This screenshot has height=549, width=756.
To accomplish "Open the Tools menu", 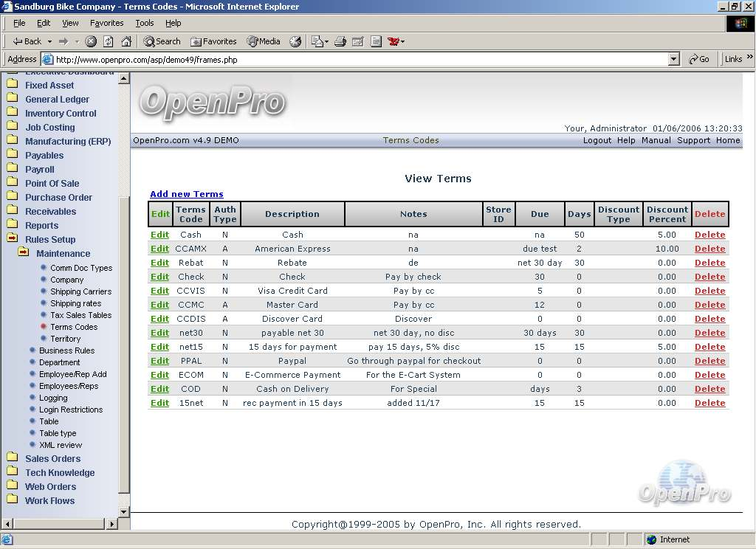I will click(x=145, y=23).
